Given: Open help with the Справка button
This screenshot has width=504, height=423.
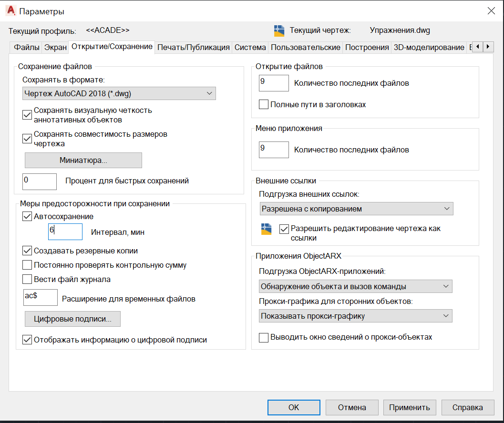Looking at the screenshot, I should tap(468, 407).
